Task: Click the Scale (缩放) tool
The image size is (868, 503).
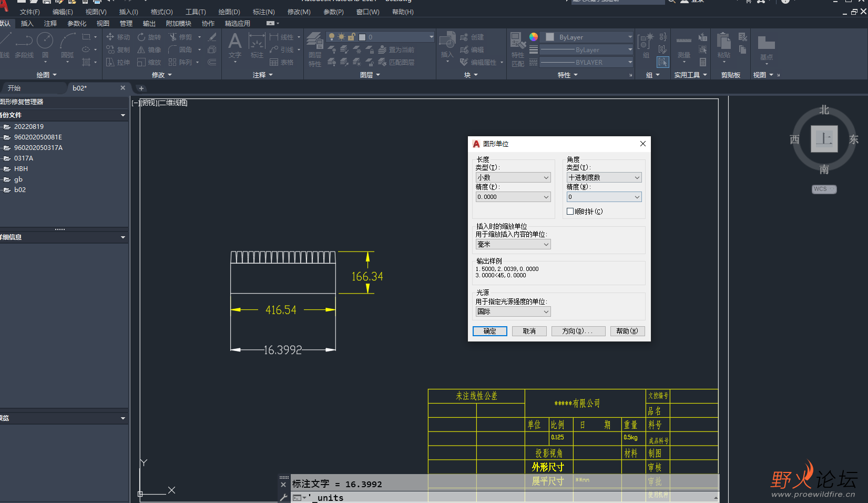Action: 149,62
